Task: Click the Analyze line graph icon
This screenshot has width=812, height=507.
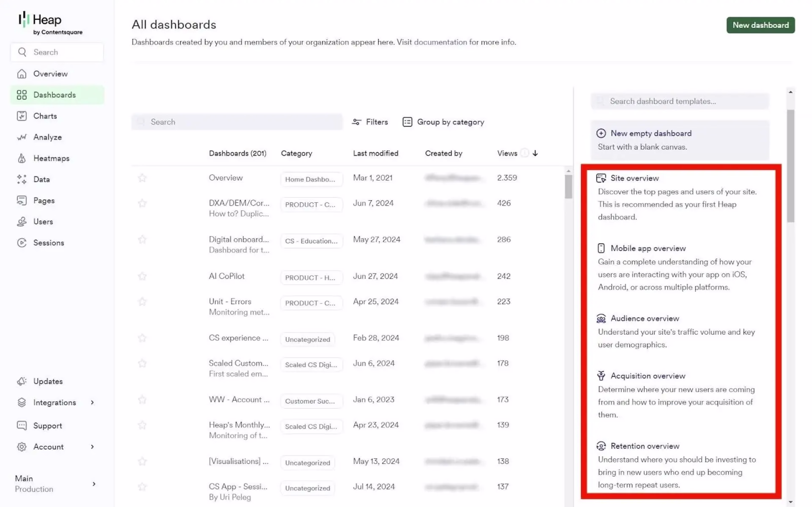Action: tap(22, 137)
